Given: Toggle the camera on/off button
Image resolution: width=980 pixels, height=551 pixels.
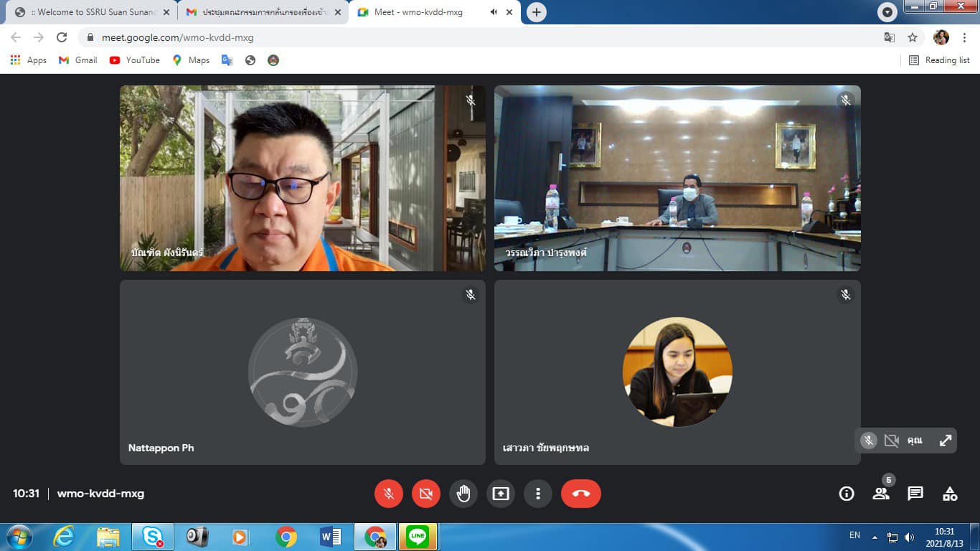Looking at the screenshot, I should click(426, 494).
